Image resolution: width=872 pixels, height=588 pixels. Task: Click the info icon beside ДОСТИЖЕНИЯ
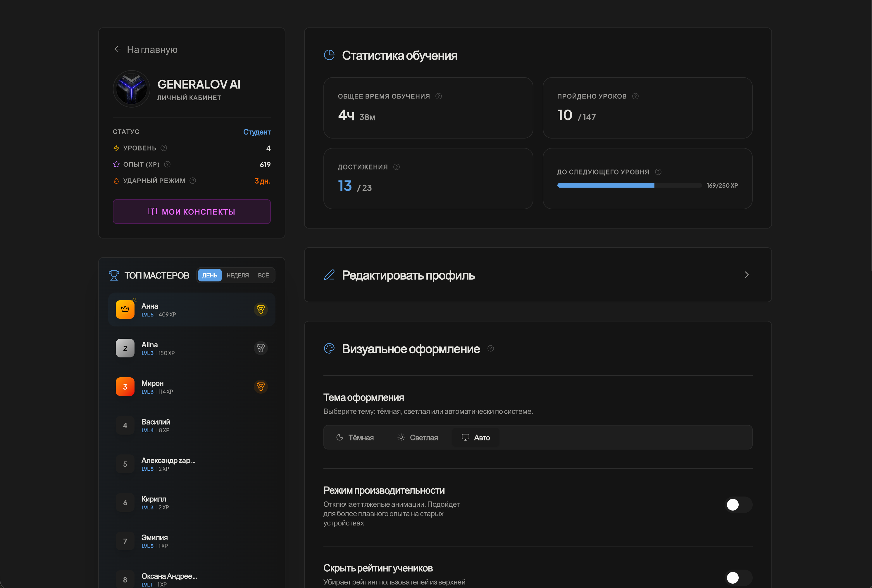[x=396, y=167]
